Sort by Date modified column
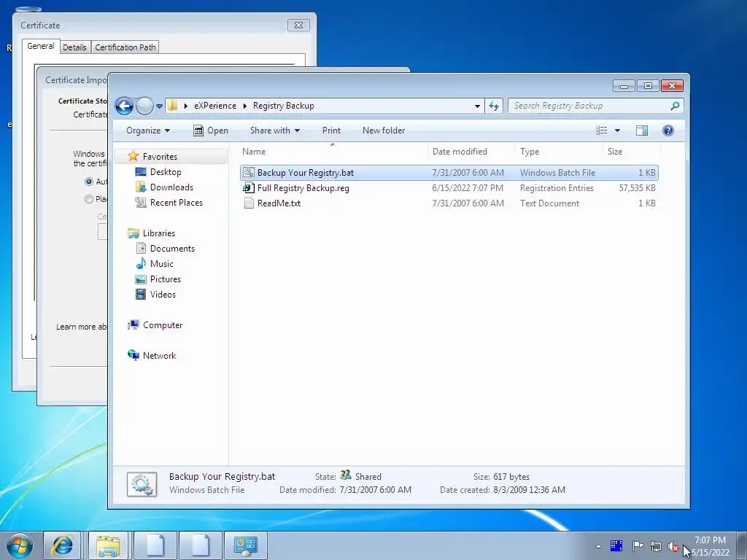 click(x=471, y=152)
